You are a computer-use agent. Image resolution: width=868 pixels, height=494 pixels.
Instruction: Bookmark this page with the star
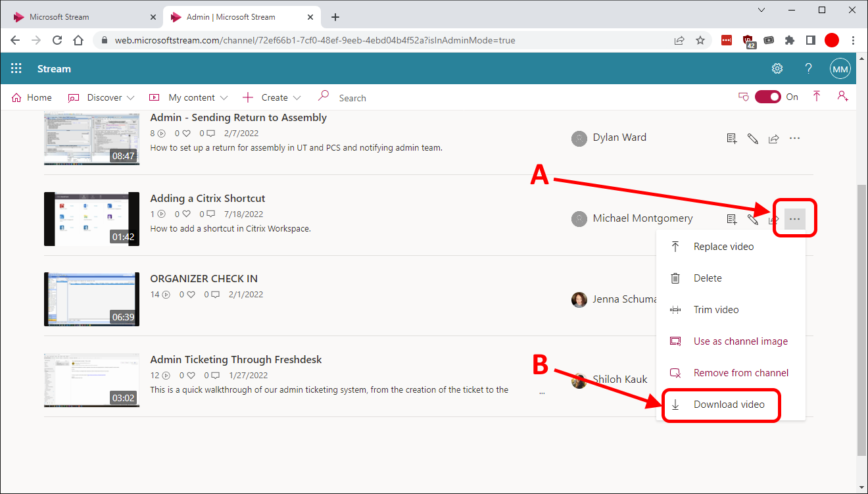pos(700,40)
